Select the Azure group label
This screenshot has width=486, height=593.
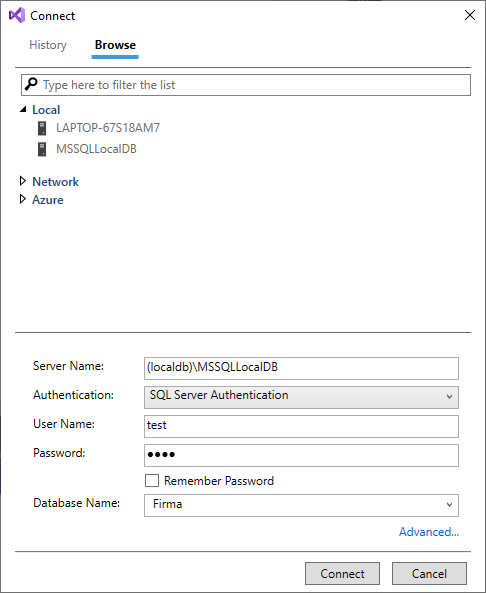click(48, 200)
